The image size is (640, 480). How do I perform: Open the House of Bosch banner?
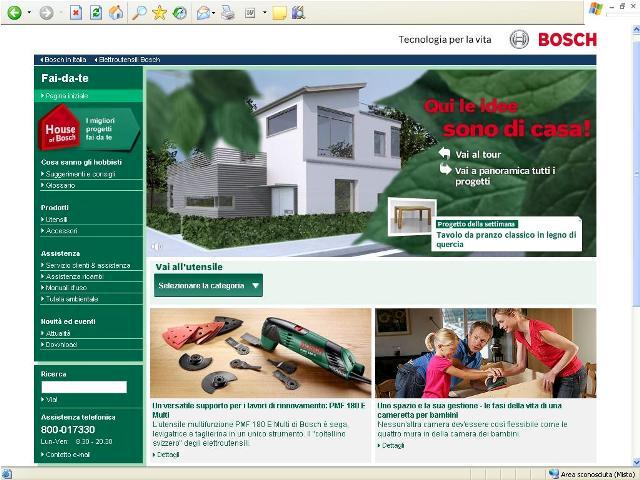pyautogui.click(x=89, y=128)
